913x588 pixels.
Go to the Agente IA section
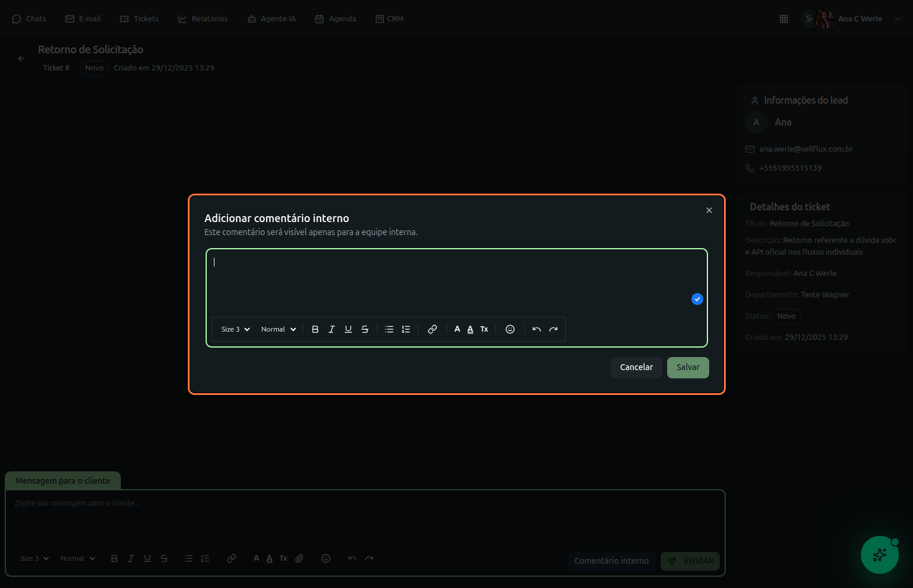tap(272, 19)
